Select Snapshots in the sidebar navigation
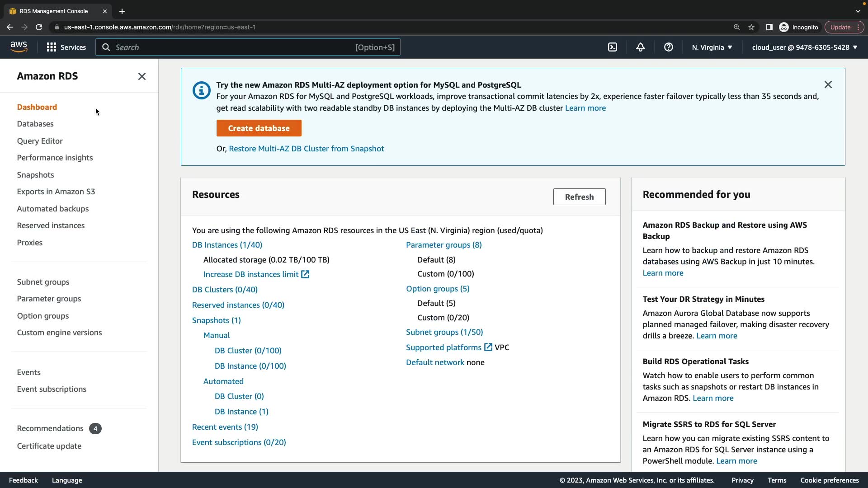The image size is (868, 488). [35, 175]
